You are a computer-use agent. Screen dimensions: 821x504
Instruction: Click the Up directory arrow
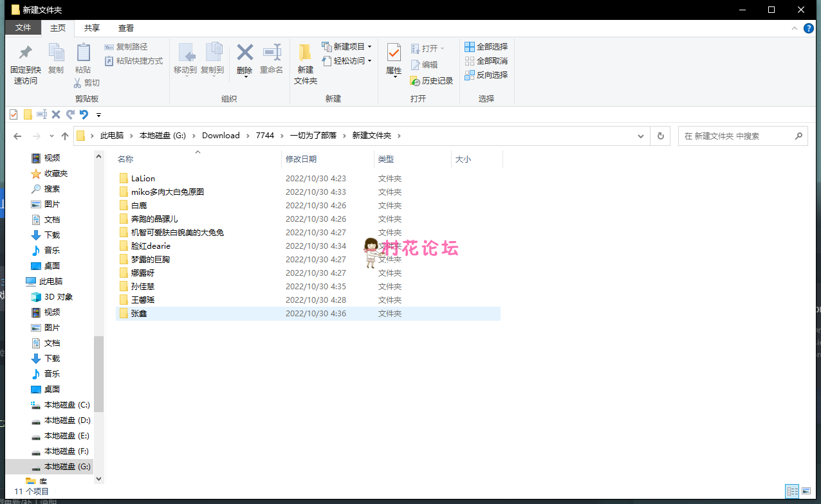coord(65,136)
